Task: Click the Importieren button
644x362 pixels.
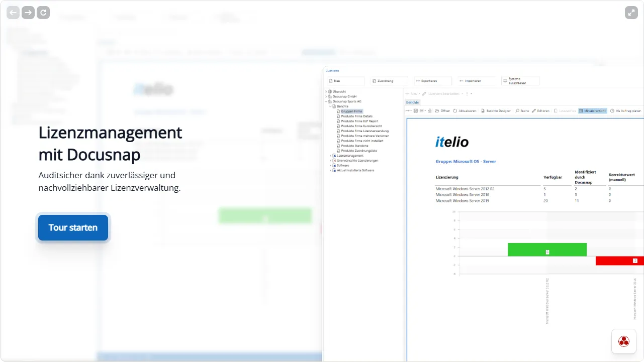Action: pos(476,81)
